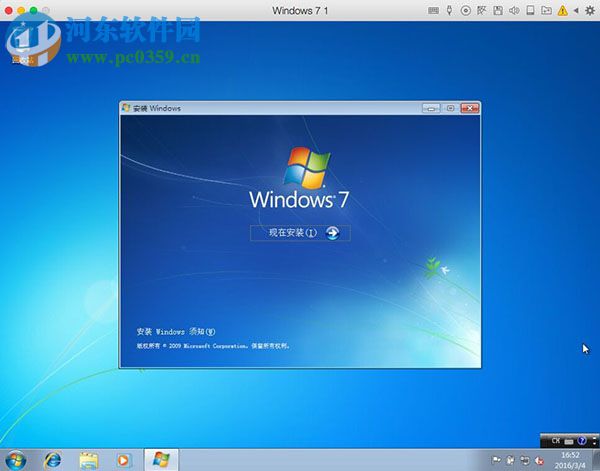
Task: Click the 现在安装 install now button
Action: coord(300,233)
